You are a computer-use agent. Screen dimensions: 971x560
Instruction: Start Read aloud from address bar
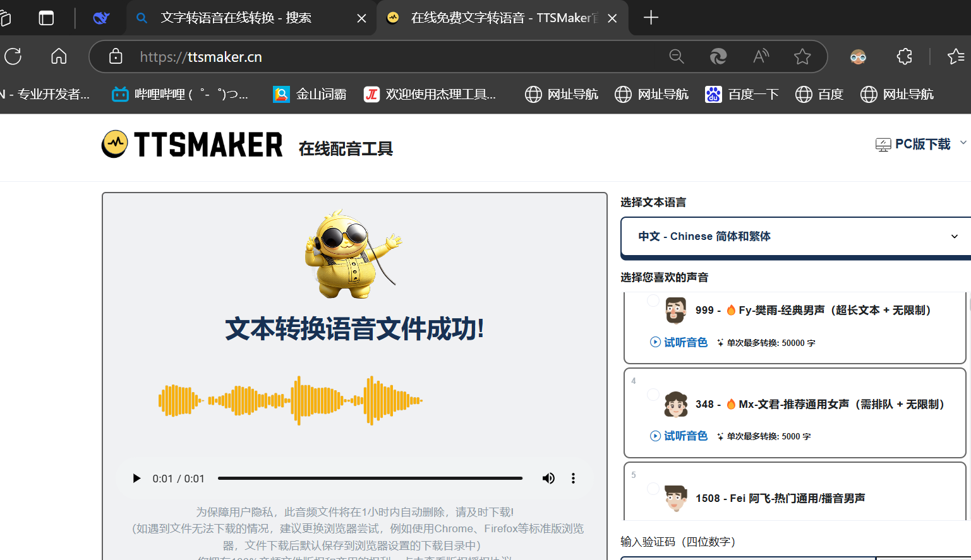761,57
